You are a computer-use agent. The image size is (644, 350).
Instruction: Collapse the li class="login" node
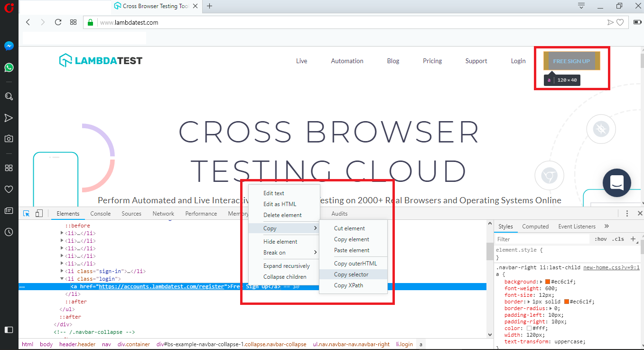[62, 279]
